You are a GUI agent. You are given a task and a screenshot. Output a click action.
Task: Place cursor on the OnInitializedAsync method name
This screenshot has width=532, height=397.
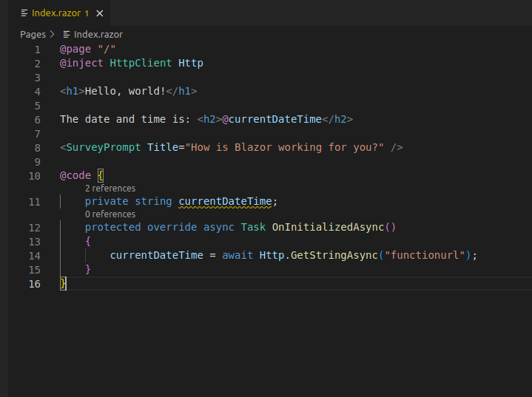[x=328, y=227]
